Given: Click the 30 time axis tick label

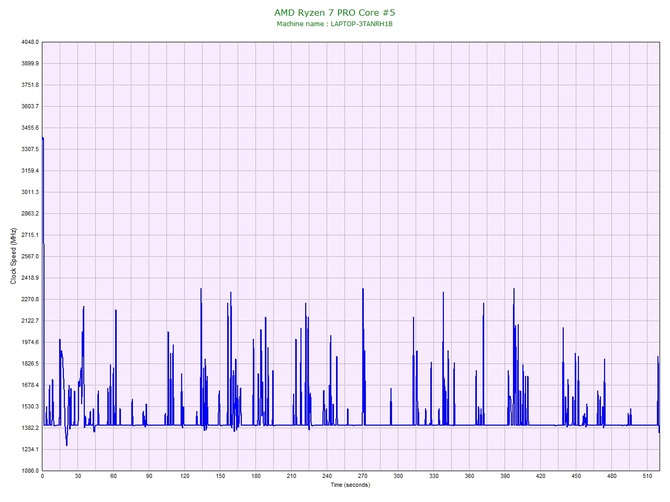Looking at the screenshot, I should (78, 476).
